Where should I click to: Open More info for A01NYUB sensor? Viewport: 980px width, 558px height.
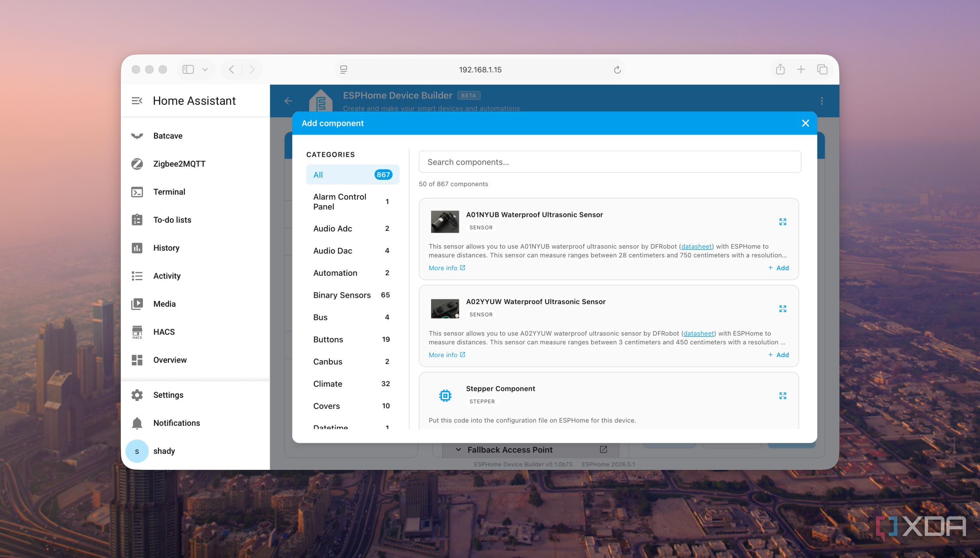447,268
